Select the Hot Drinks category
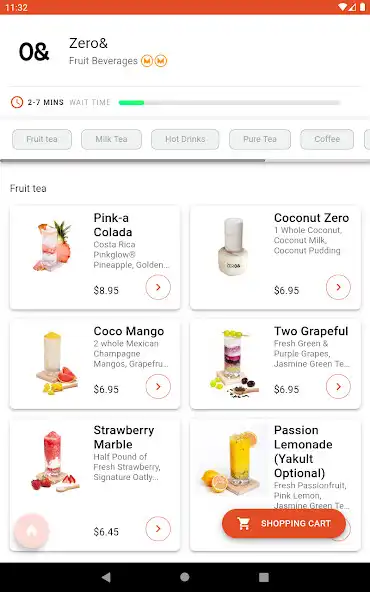 coord(185,139)
